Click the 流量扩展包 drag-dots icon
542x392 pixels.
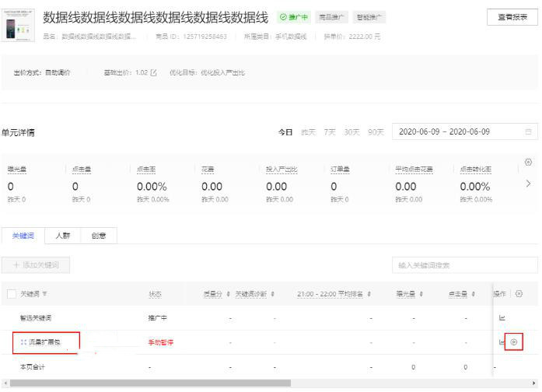pyautogui.click(x=23, y=342)
